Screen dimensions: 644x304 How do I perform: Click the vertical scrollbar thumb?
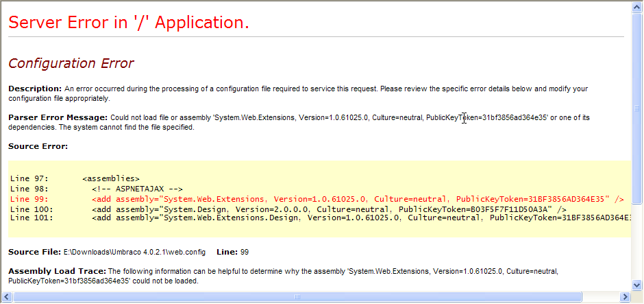pos(636,108)
